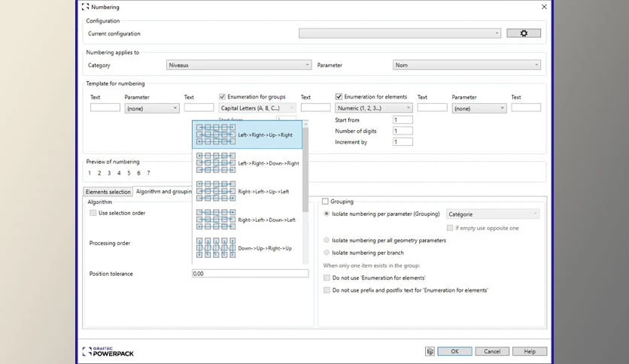Click the last Text suffix field
Screen dimensions: 629x364
(x=526, y=108)
